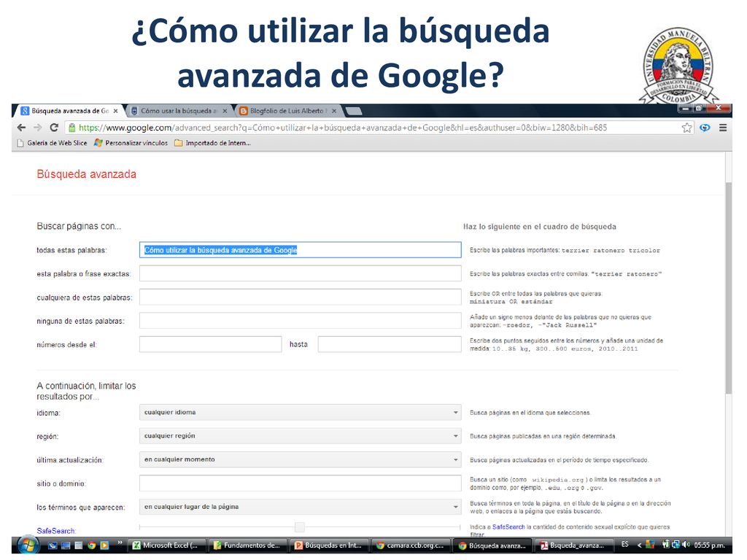
Task: Click the 'ninguna de estas palabras' field
Action: pyautogui.click(x=300, y=321)
